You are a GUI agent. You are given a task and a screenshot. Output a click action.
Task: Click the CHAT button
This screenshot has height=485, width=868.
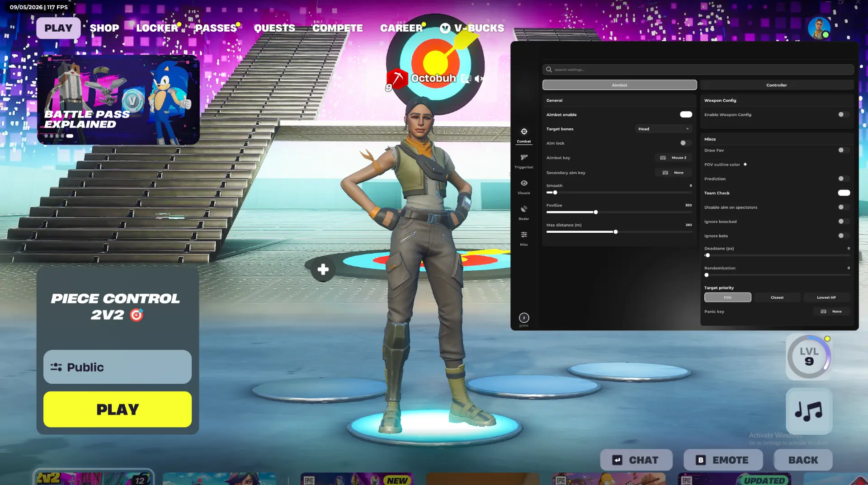click(636, 460)
